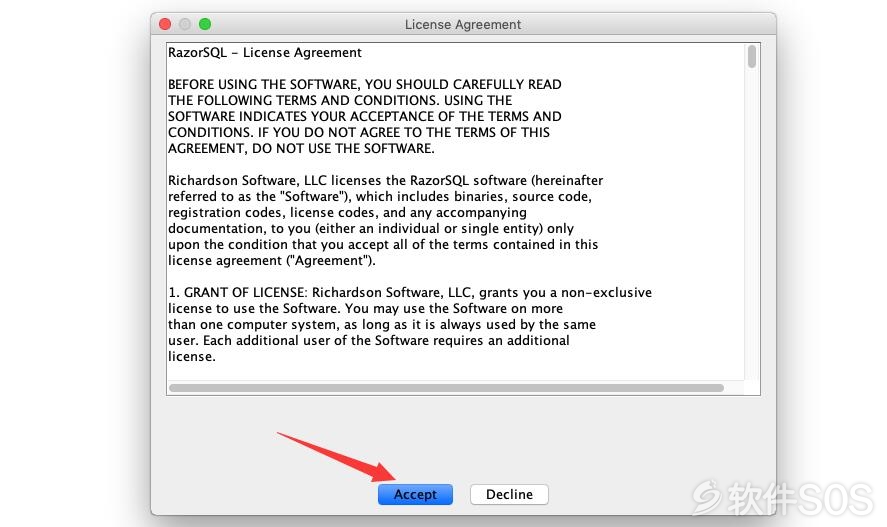887x527 pixels.
Task: Click the line 'user. Each additional user of the Software'
Action: (x=369, y=340)
